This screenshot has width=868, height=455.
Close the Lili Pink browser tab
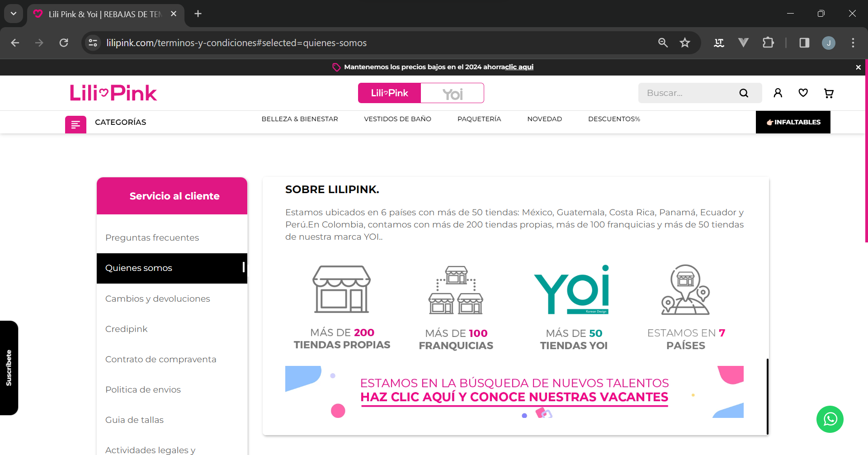pos(174,14)
